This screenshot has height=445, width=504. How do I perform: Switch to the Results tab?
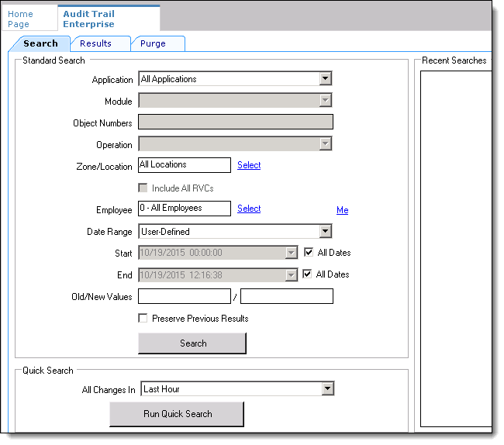tap(95, 43)
